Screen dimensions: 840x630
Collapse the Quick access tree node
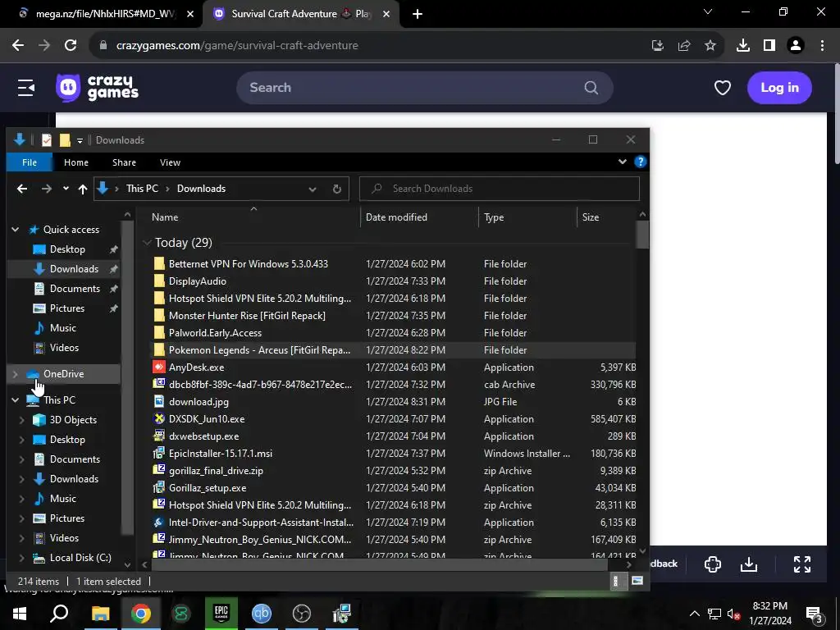16,230
